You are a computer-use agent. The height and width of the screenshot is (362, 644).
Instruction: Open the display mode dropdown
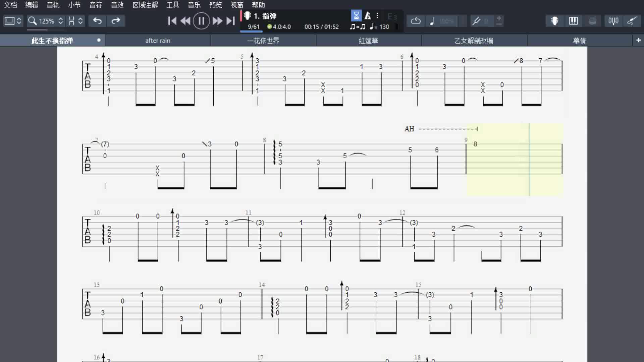tap(13, 21)
